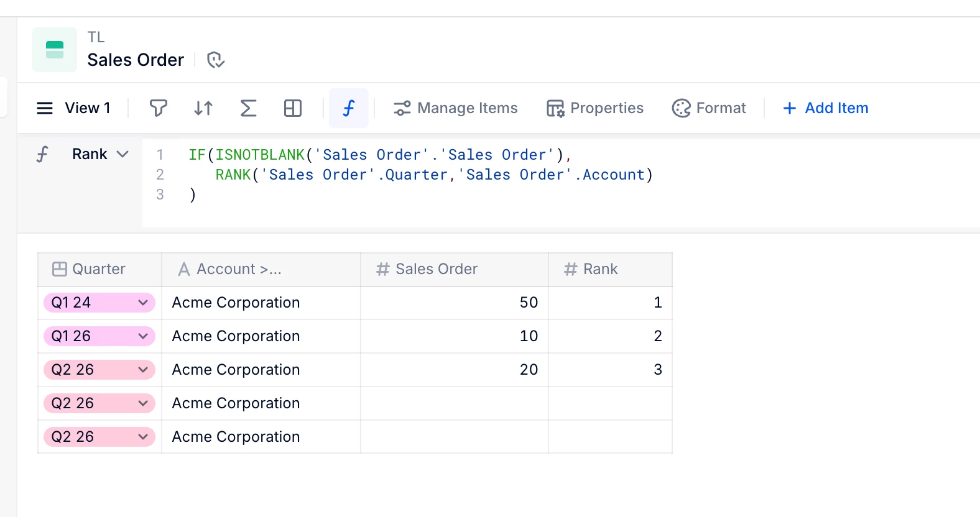The width and height of the screenshot is (980, 517).
Task: Open the table layout icon
Action: (x=293, y=108)
